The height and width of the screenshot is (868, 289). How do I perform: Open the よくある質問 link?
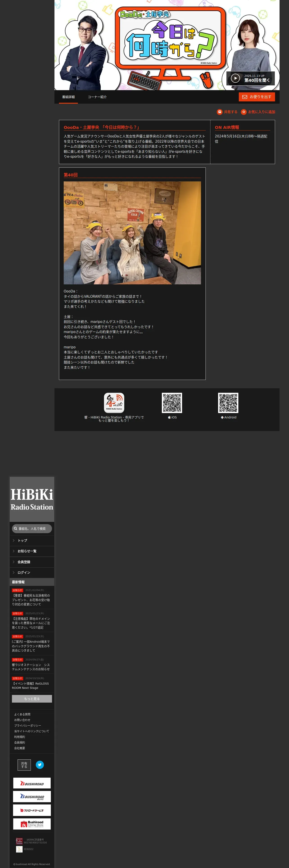click(x=22, y=714)
